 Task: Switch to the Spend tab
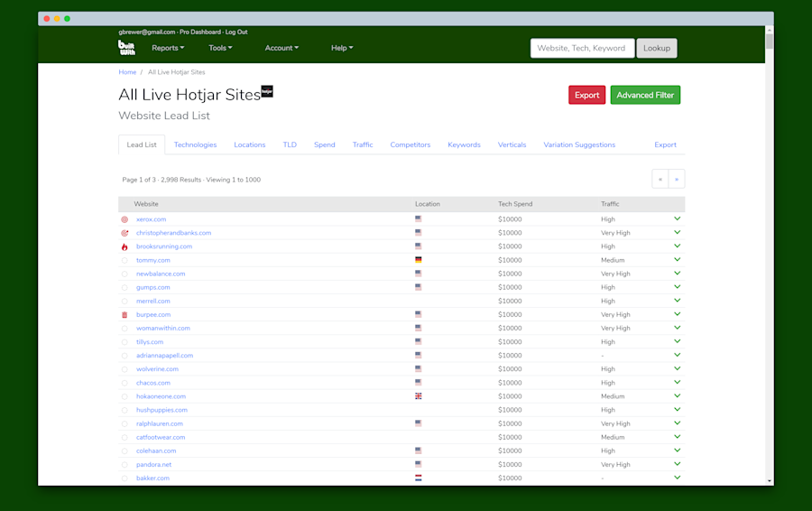click(x=324, y=144)
